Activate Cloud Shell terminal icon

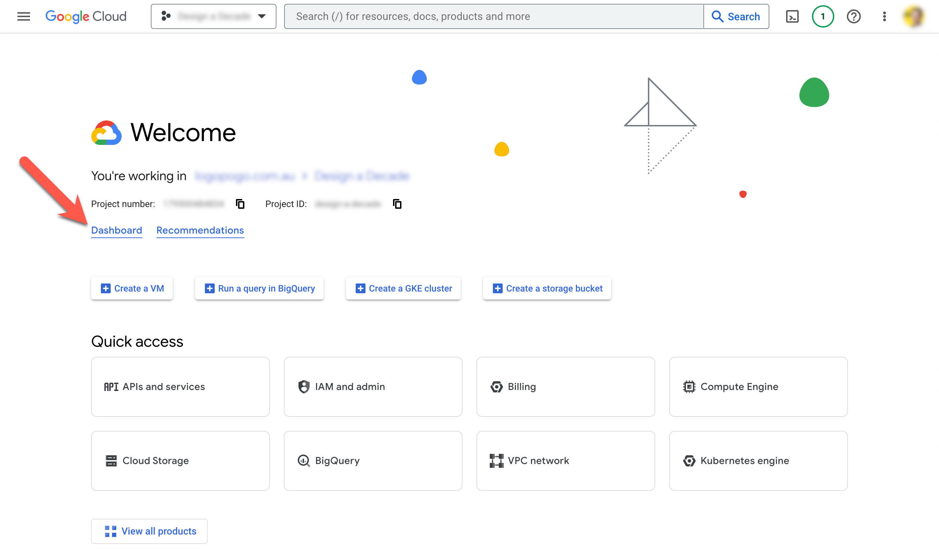792,16
